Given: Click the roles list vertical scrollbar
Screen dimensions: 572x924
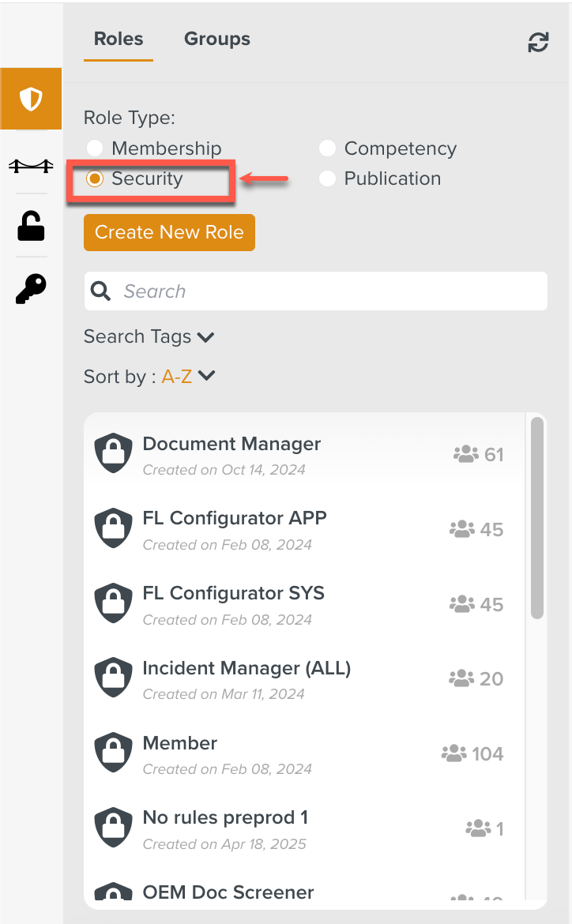Looking at the screenshot, I should pyautogui.click(x=537, y=517).
